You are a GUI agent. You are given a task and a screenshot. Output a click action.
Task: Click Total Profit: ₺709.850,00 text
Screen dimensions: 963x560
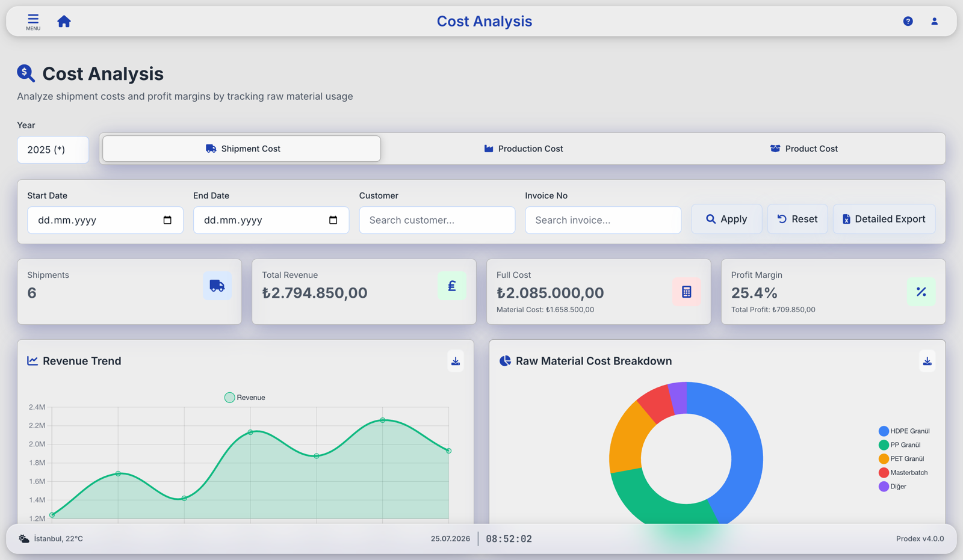click(773, 310)
